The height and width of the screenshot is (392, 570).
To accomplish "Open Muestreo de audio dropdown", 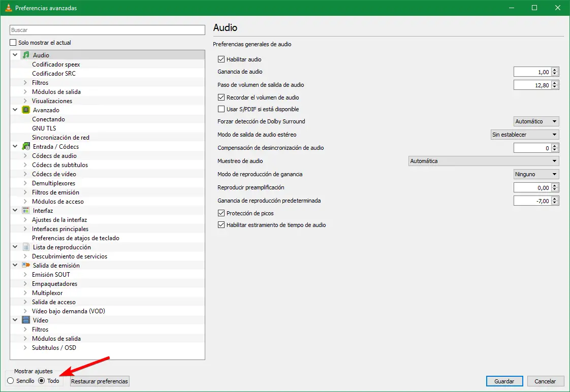I will click(484, 161).
